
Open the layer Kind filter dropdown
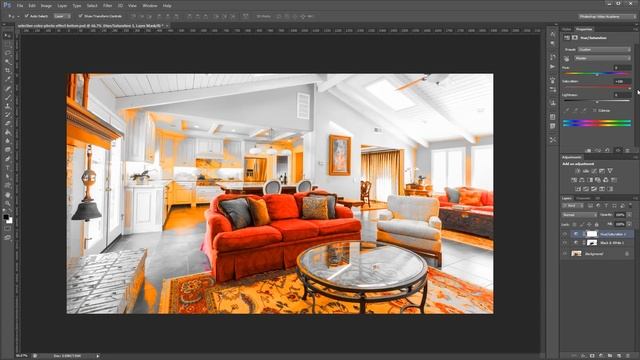click(573, 206)
